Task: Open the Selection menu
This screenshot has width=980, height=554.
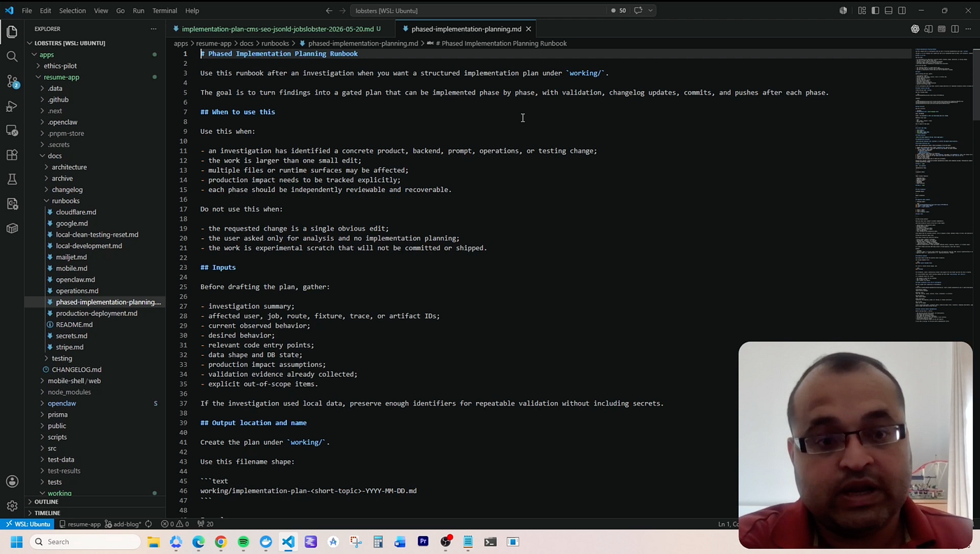Action: pos(72,11)
